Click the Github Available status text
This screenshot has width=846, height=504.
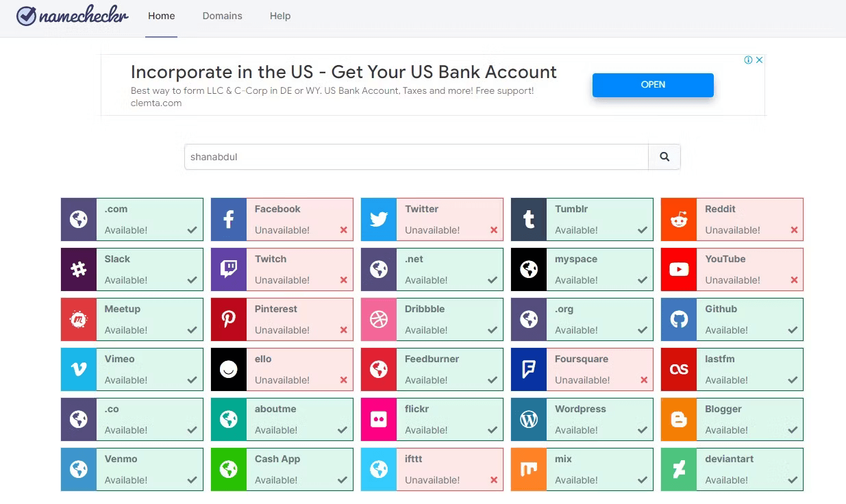pos(726,330)
